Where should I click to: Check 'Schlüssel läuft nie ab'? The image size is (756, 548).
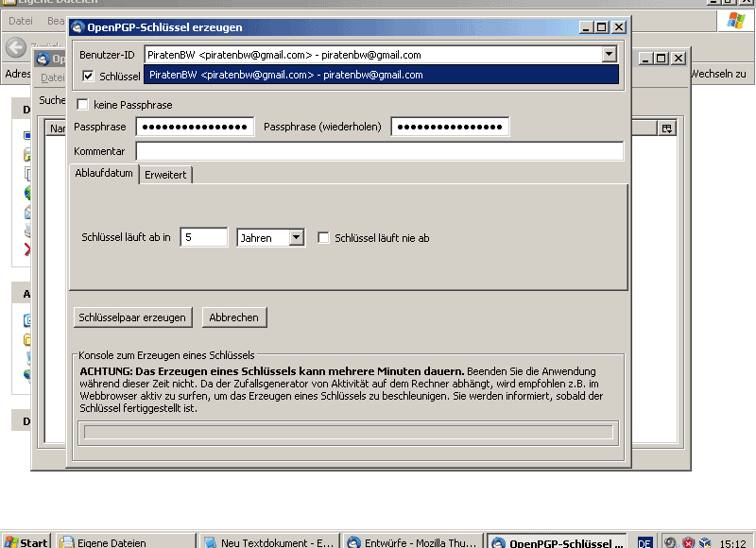pyautogui.click(x=323, y=237)
